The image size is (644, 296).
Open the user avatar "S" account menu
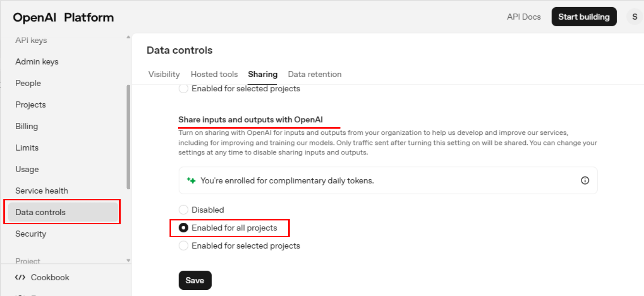634,17
